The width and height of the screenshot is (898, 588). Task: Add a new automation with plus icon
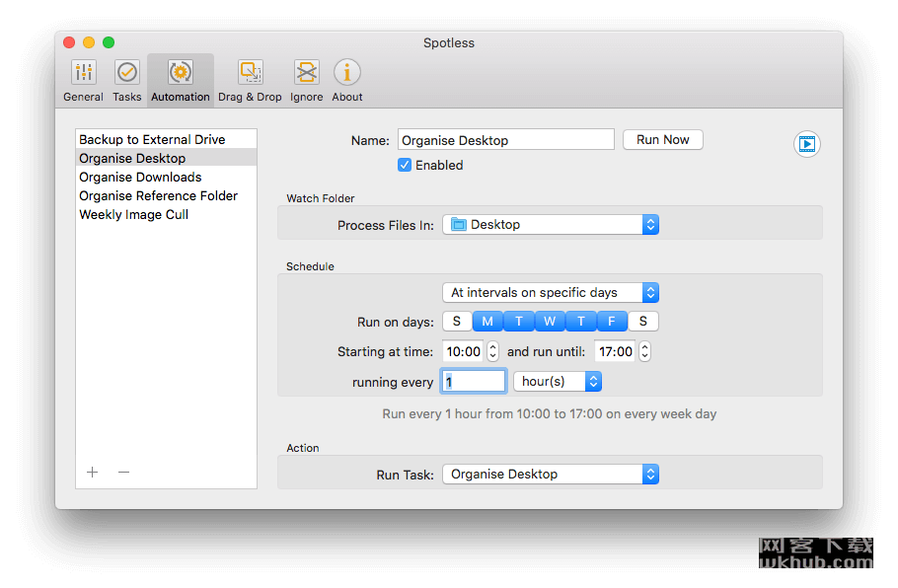click(92, 472)
